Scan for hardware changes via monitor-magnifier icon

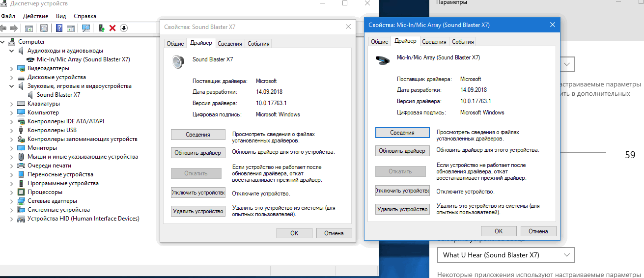[x=86, y=28]
